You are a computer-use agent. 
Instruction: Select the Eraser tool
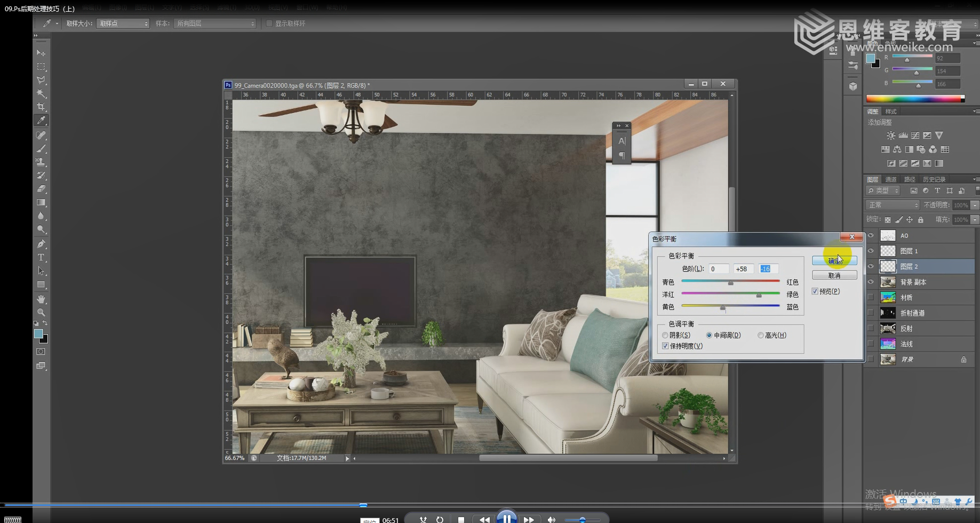click(41, 188)
